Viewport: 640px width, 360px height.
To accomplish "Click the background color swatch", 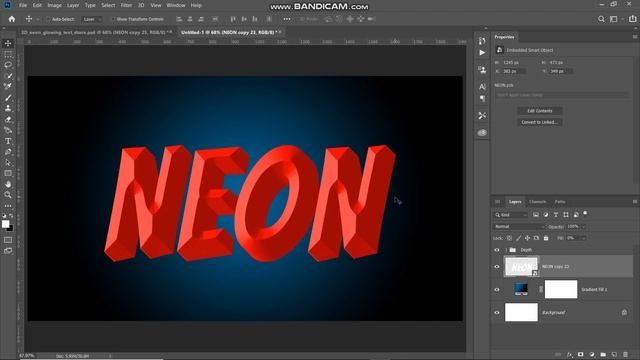I will 10,229.
